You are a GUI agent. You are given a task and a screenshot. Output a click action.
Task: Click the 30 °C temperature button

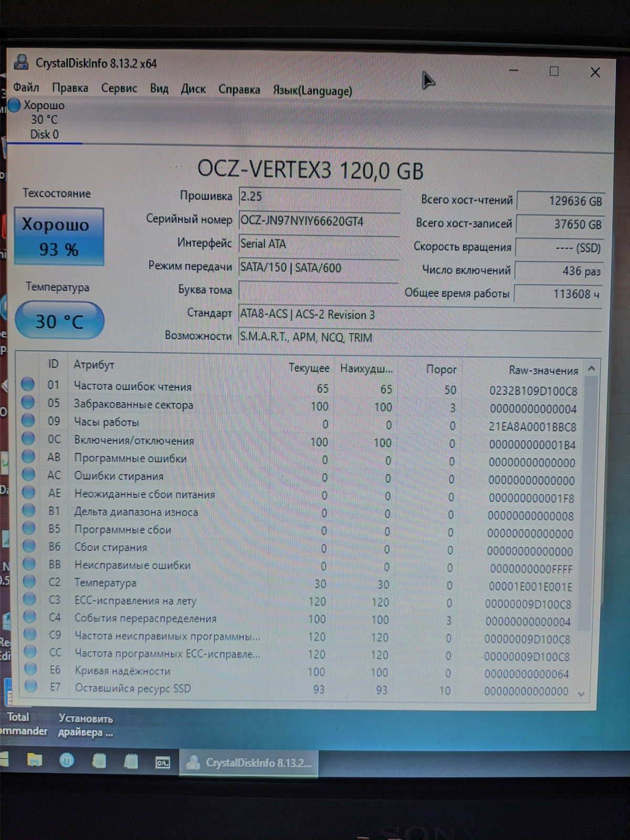(59, 321)
